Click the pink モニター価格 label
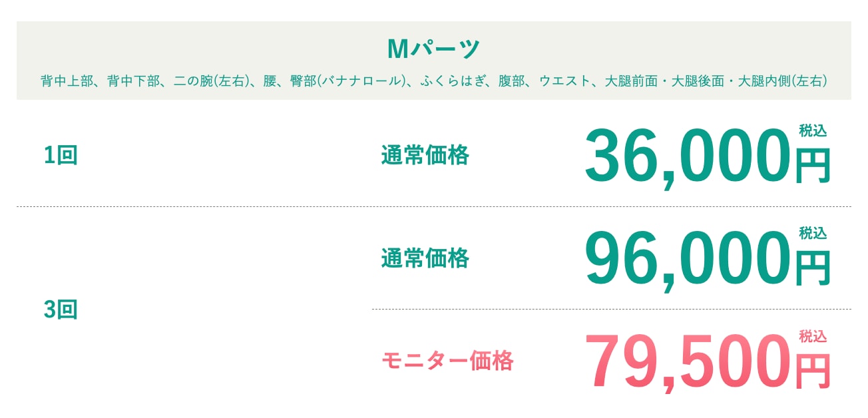The height and width of the screenshot is (418, 868). (x=447, y=361)
